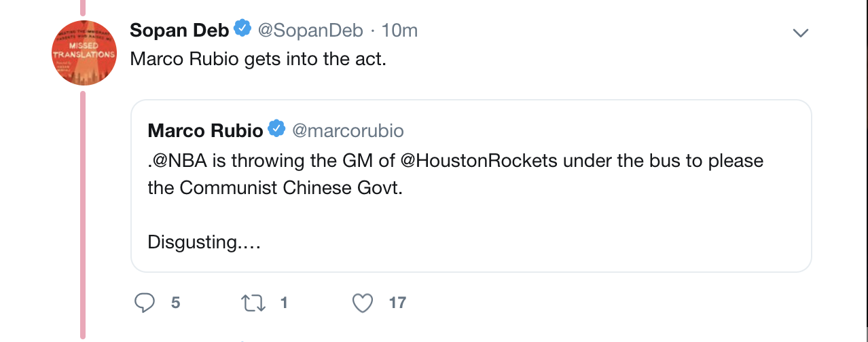Open Sopan Deb's profile avatar
Screen dimensions: 868x342
[x=84, y=54]
